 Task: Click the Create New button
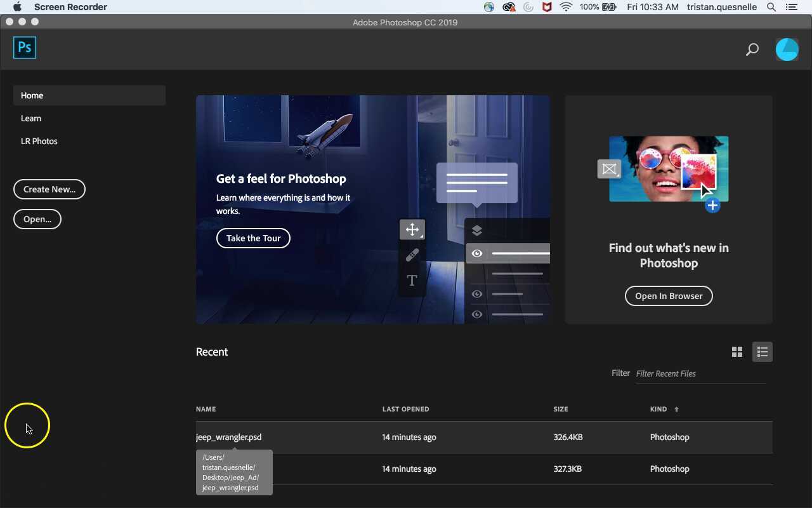(49, 189)
